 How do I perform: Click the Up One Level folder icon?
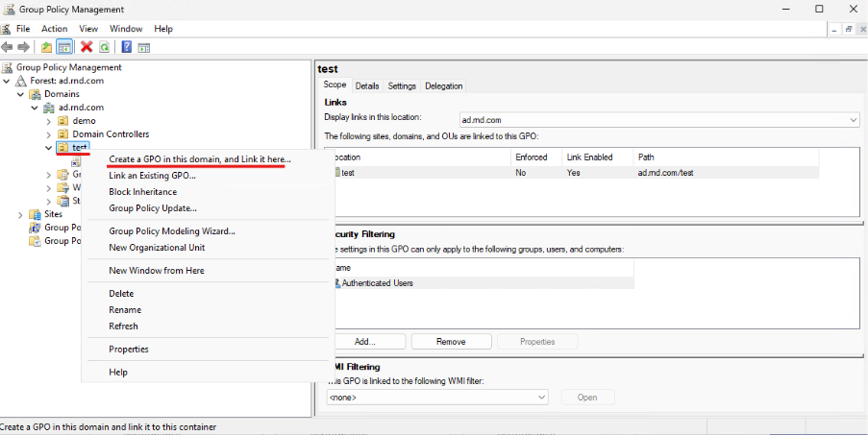point(47,47)
